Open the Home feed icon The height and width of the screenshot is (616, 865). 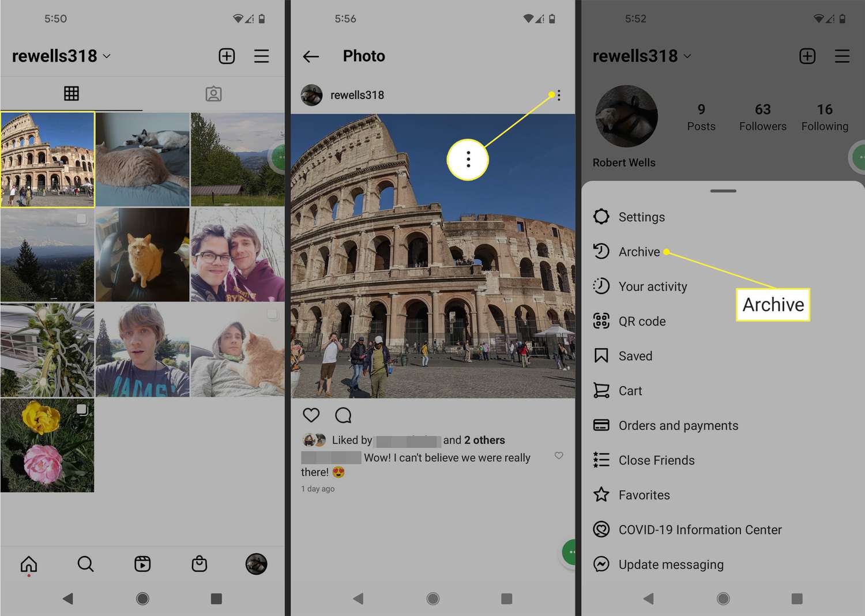[x=28, y=565]
